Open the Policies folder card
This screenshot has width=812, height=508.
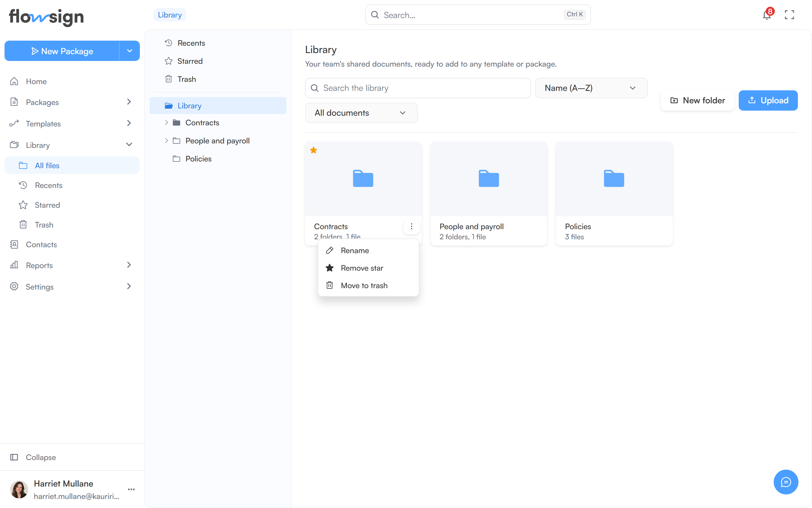614,194
